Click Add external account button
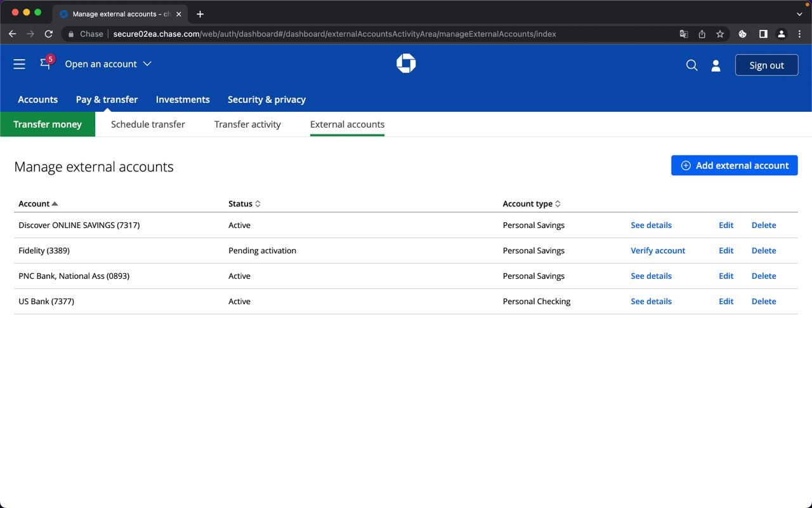 coord(734,166)
